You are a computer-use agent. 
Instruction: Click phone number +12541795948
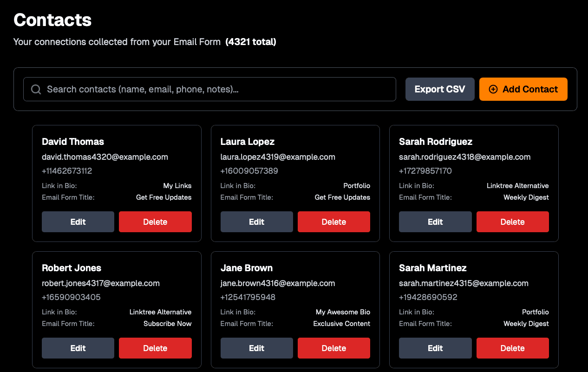click(x=248, y=297)
